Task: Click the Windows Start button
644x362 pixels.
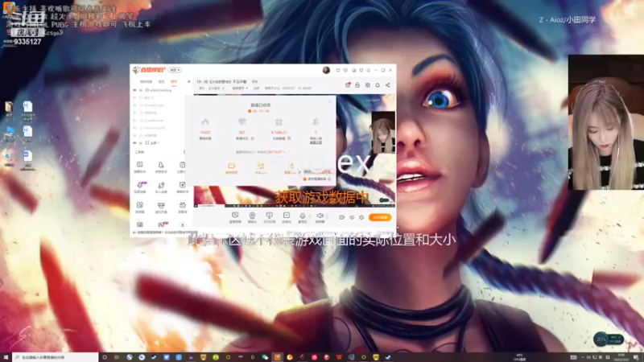Action: coord(6,357)
